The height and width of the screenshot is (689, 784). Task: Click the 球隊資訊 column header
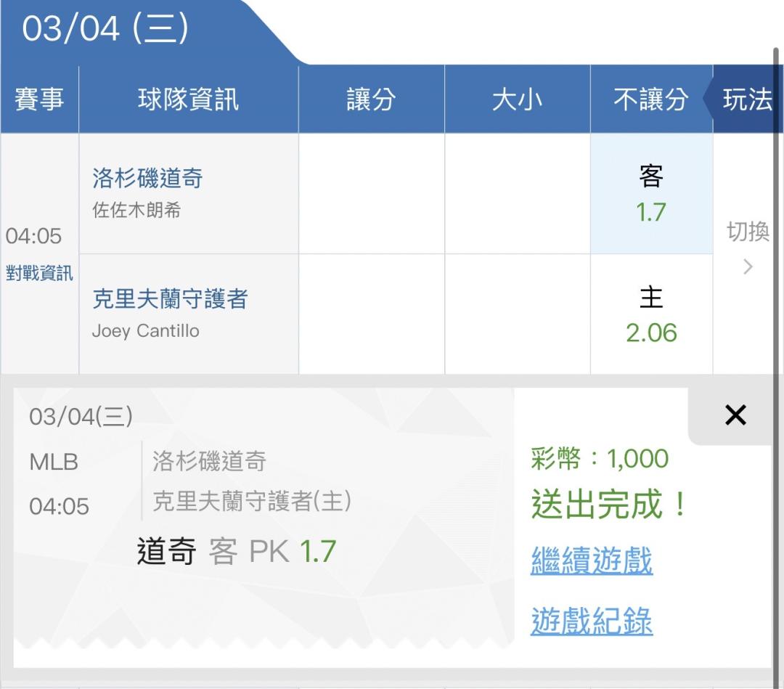tap(188, 99)
